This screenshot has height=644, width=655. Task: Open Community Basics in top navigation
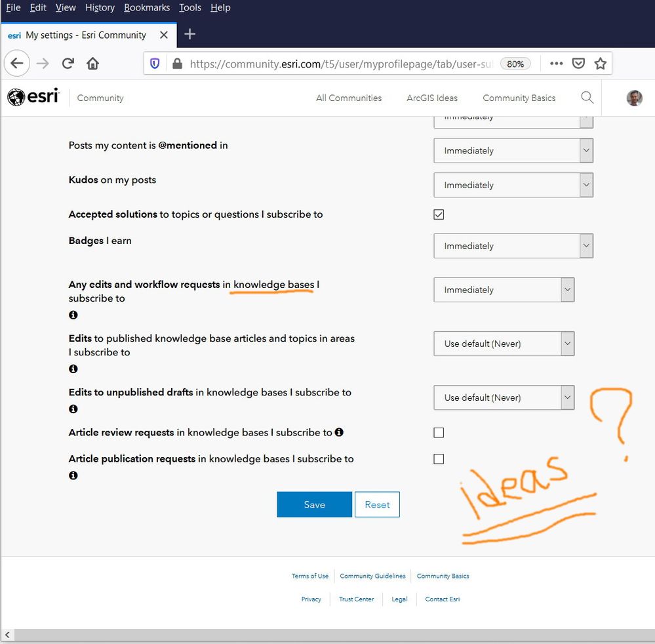coord(519,98)
